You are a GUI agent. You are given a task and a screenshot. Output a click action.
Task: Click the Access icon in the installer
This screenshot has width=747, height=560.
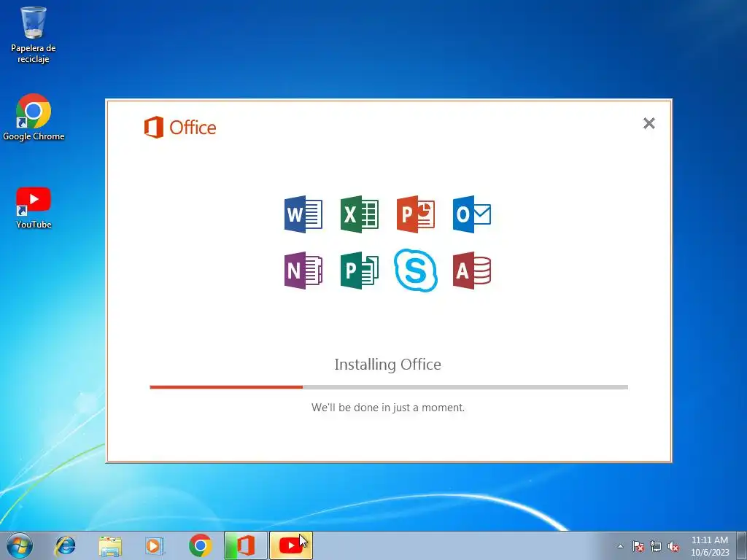[x=472, y=271]
